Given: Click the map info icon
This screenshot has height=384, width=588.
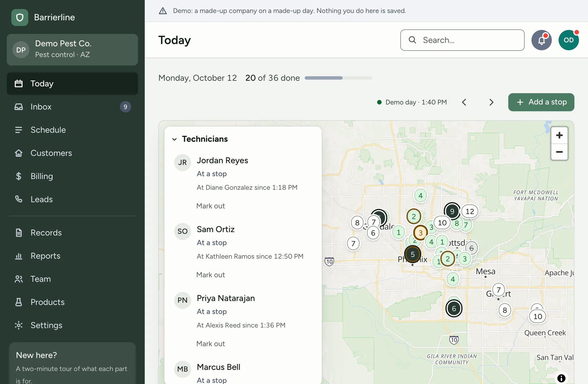Looking at the screenshot, I should [x=561, y=378].
